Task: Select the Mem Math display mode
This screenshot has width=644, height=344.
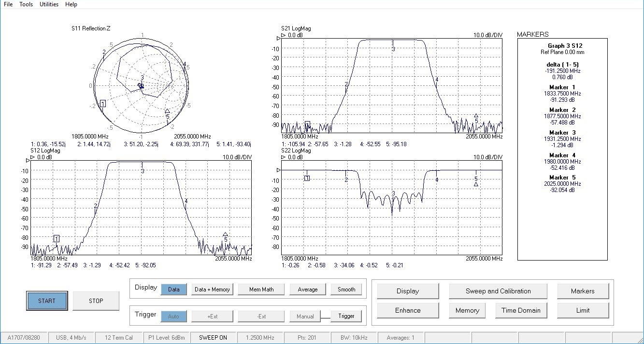Action: click(x=261, y=289)
